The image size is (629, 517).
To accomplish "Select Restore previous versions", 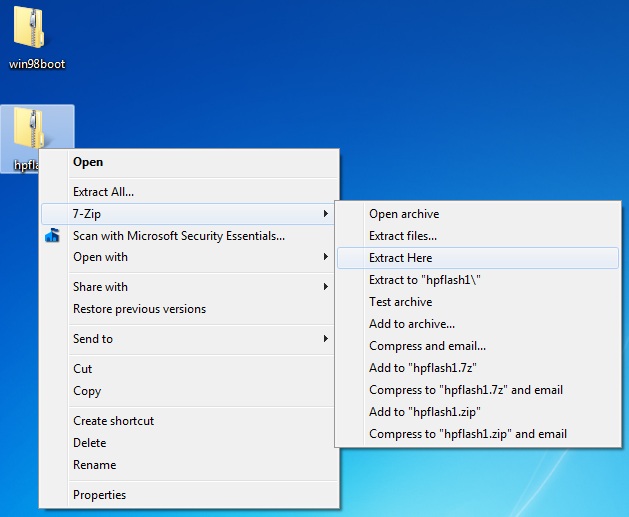I will click(x=189, y=309).
